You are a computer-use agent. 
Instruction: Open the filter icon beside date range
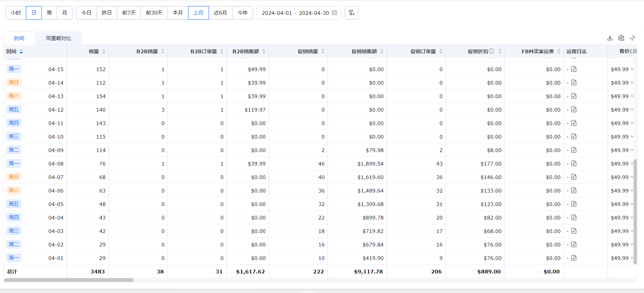tap(351, 13)
